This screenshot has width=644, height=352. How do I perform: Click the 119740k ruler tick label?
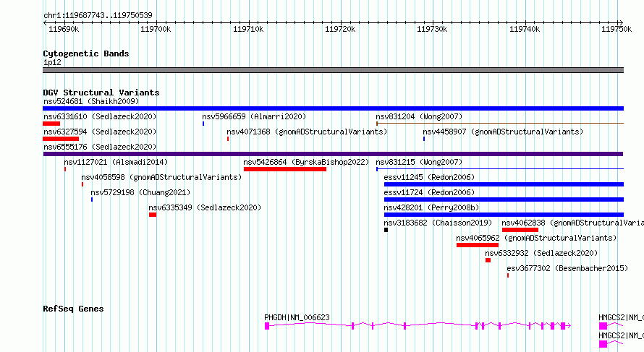click(x=525, y=29)
